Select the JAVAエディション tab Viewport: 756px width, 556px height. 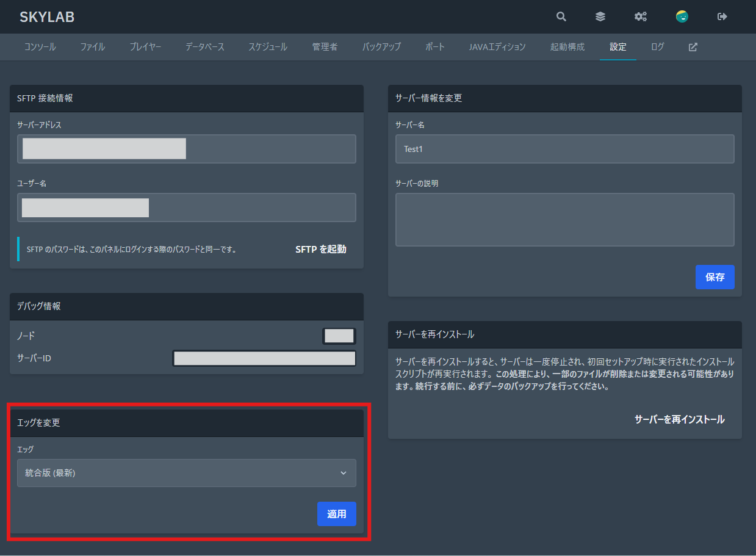tap(497, 47)
